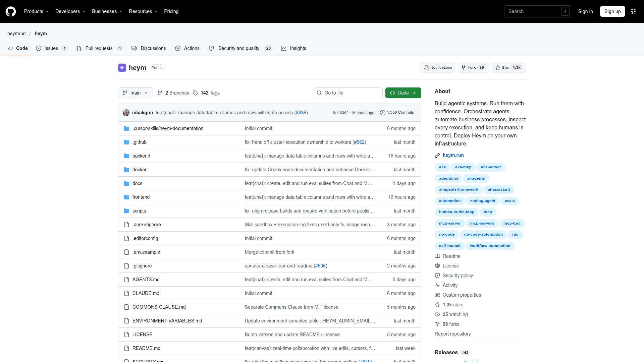This screenshot has height=362, width=644.
Task: Click the file icon for LICENSE
Action: tap(126, 335)
